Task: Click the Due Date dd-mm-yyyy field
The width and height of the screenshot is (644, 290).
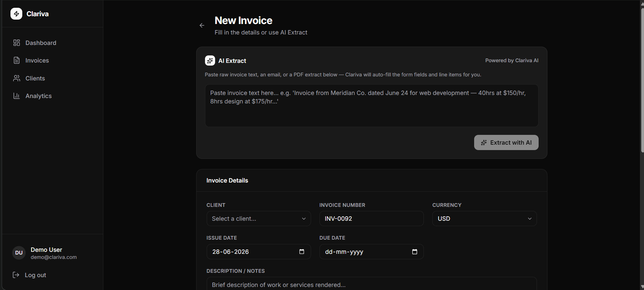Action: tap(371, 251)
